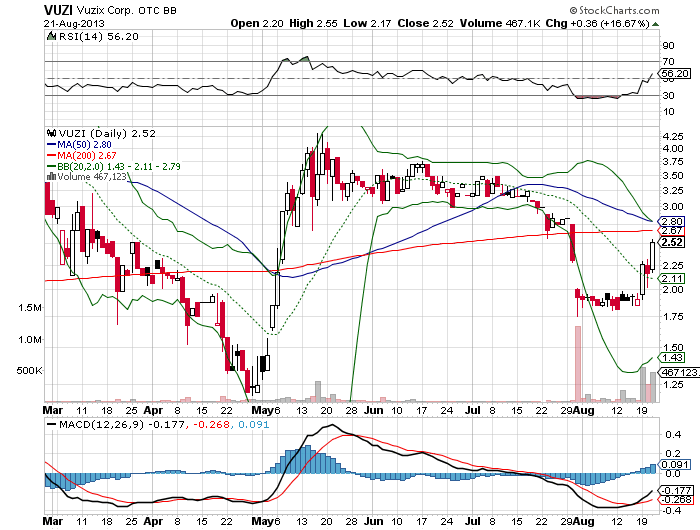Click the tallest red volume bar near Aug
This screenshot has width=700, height=530.
(x=578, y=363)
